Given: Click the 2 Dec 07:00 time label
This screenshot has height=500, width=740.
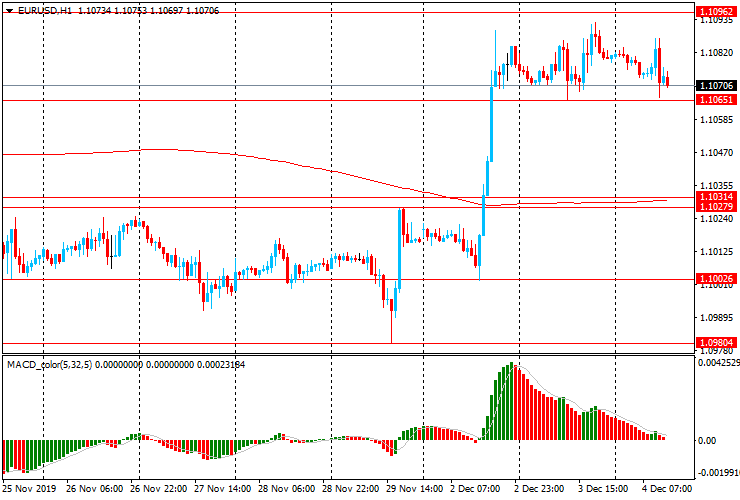Looking at the screenshot, I should (x=475, y=488).
